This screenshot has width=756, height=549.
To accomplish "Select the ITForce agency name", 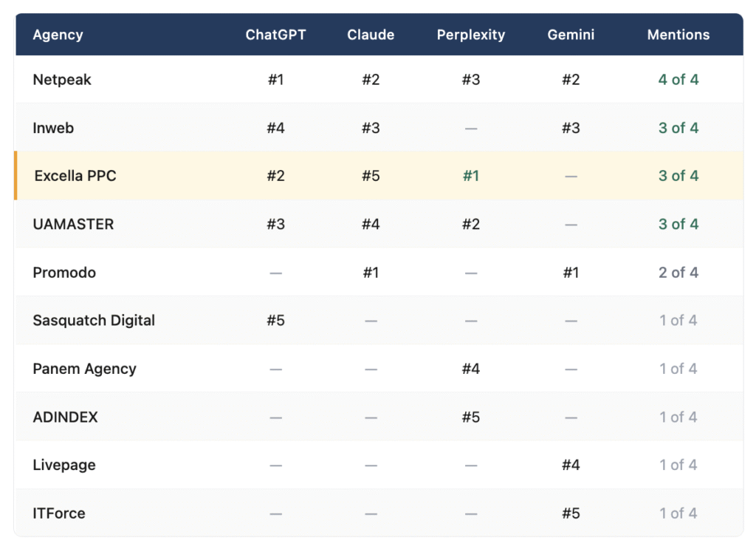I will click(x=59, y=514).
